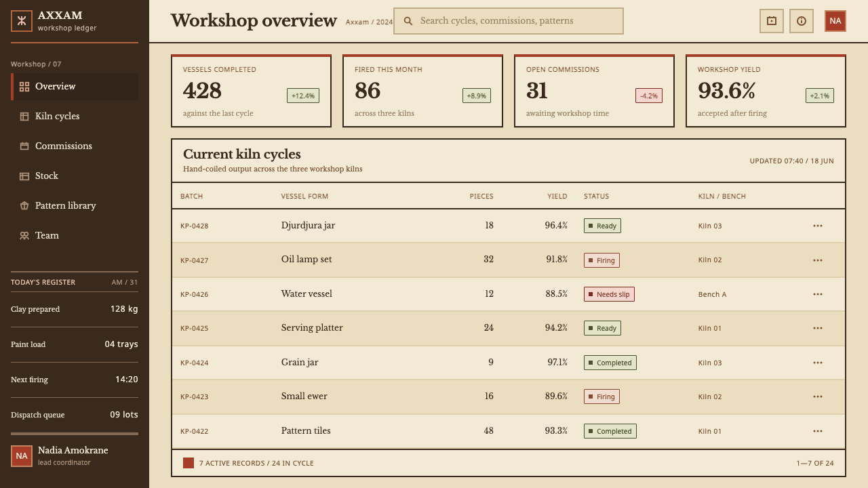Click the Kiln / Bench column header
The width and height of the screenshot is (868, 488).
pyautogui.click(x=722, y=197)
